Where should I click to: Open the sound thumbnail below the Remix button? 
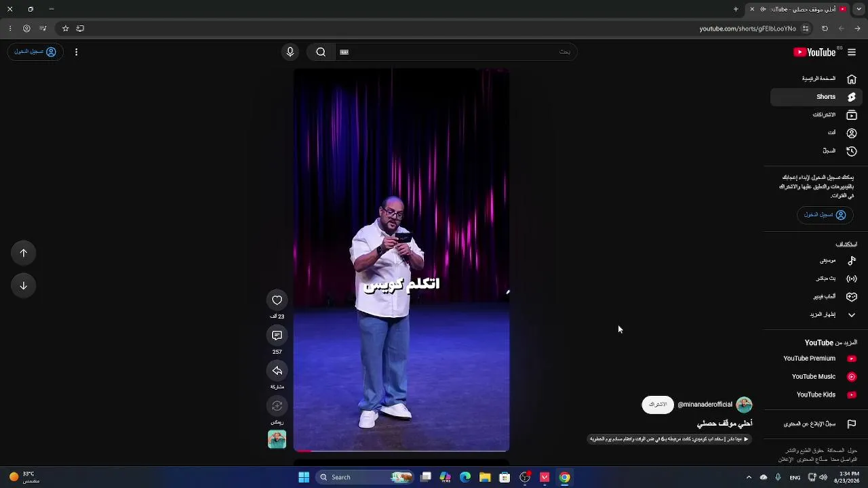point(277,439)
